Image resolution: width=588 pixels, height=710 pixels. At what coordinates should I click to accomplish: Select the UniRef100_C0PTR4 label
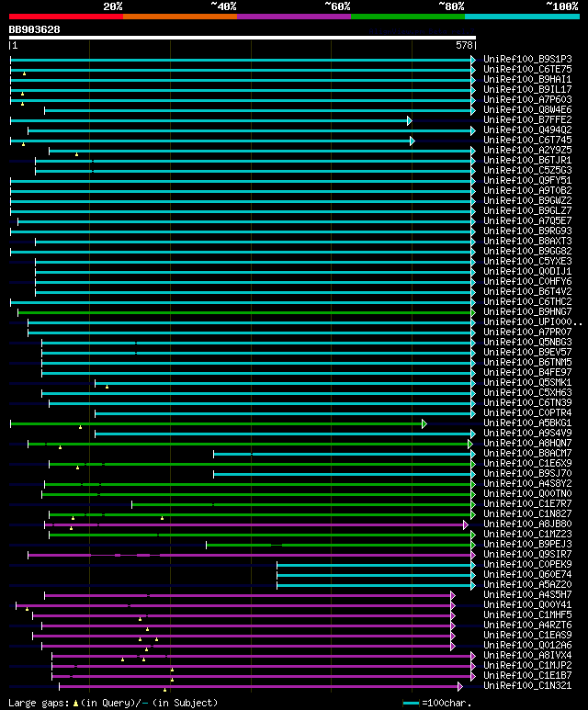pos(527,413)
